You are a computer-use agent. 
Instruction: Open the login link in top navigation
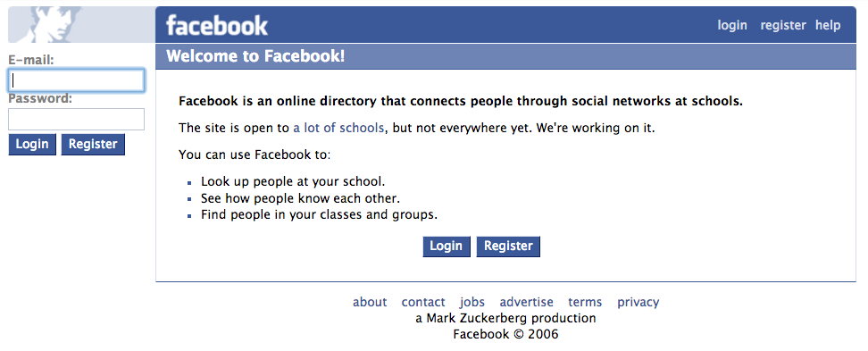(x=732, y=25)
